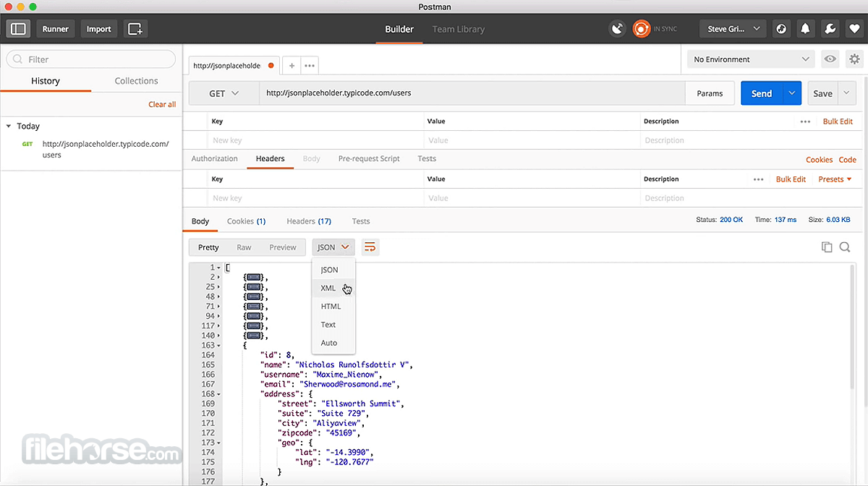Select HTML from the format menu
Screen dimensions: 868x486
[333, 307]
